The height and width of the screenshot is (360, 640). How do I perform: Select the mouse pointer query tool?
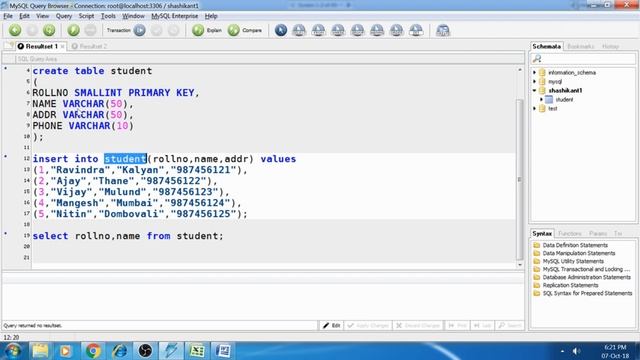point(281,30)
